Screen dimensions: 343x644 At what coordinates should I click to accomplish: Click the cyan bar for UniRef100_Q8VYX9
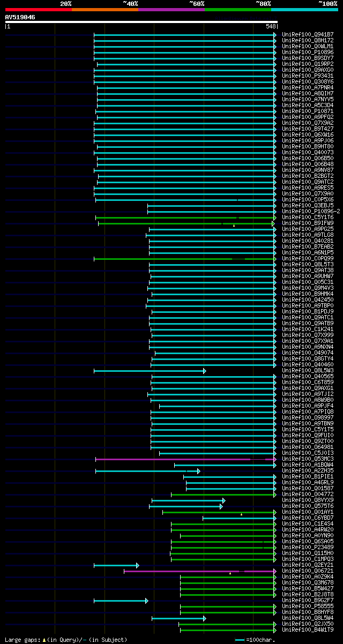[189, 500]
